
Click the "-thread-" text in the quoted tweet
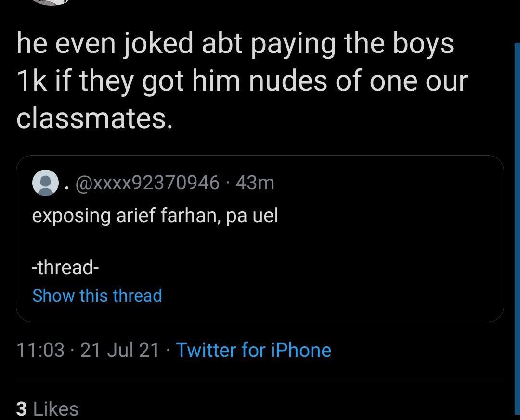pyautogui.click(x=65, y=267)
